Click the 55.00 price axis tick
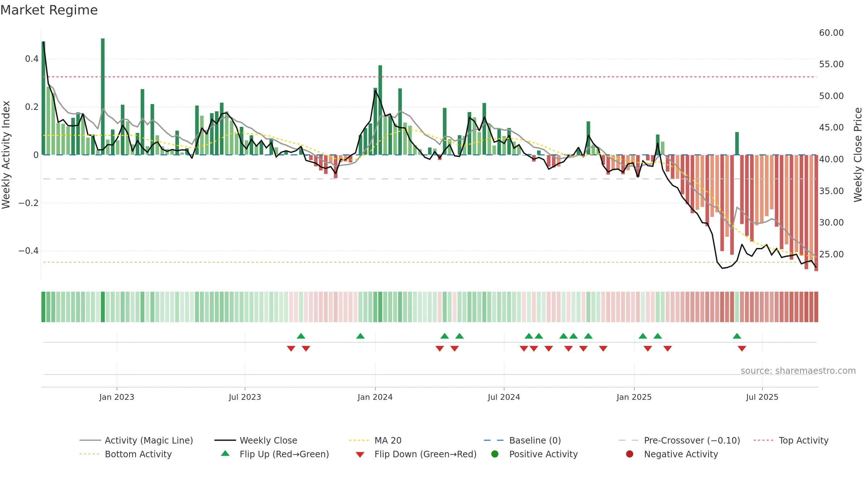Viewport: 868px width, 488px height. [x=831, y=64]
